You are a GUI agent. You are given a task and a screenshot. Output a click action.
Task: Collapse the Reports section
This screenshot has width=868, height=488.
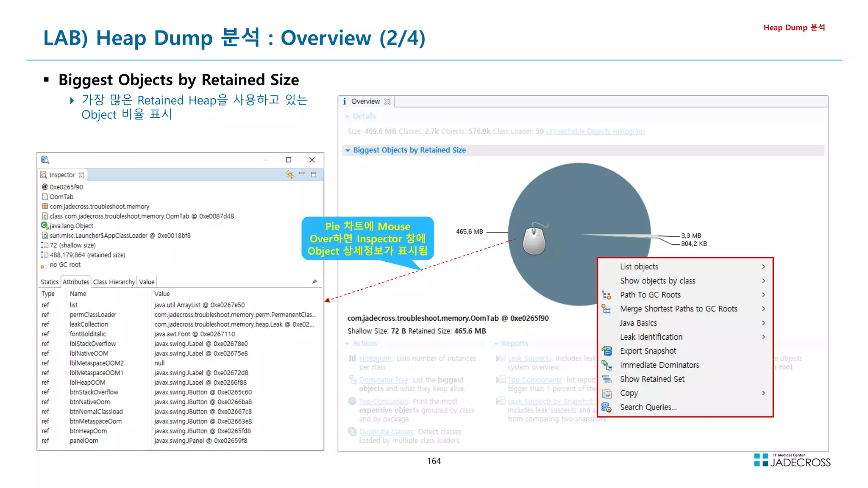pos(496,343)
